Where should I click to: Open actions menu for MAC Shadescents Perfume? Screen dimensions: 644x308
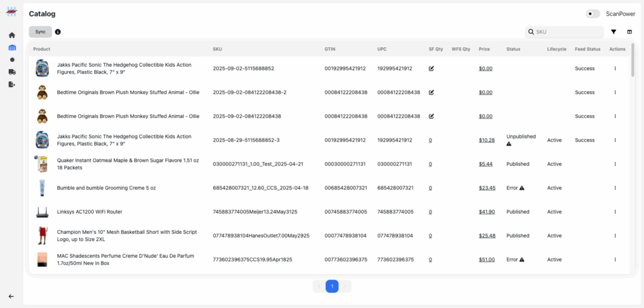[x=615, y=260]
